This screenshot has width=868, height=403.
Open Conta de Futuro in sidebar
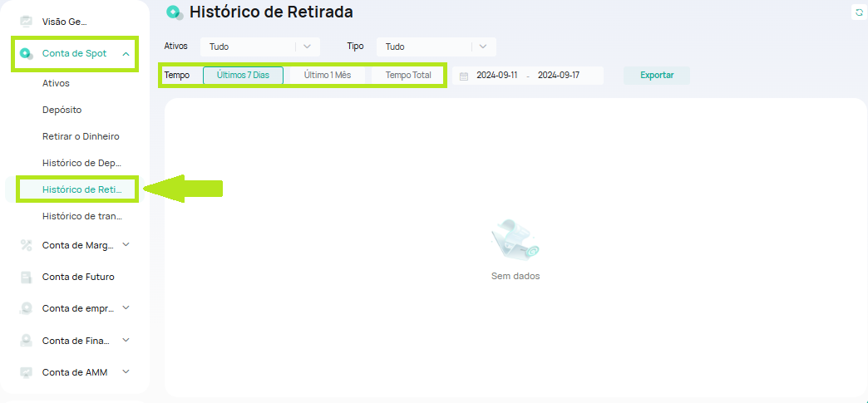point(78,277)
